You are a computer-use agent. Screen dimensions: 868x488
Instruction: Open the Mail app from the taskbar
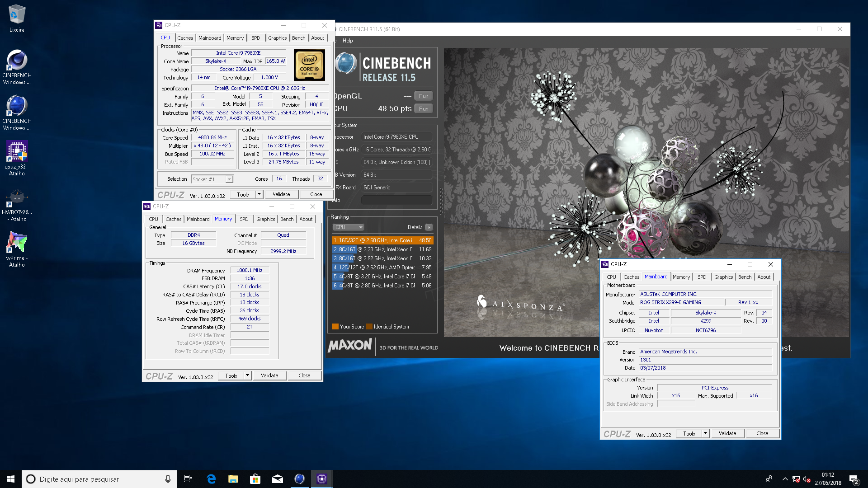pyautogui.click(x=278, y=479)
